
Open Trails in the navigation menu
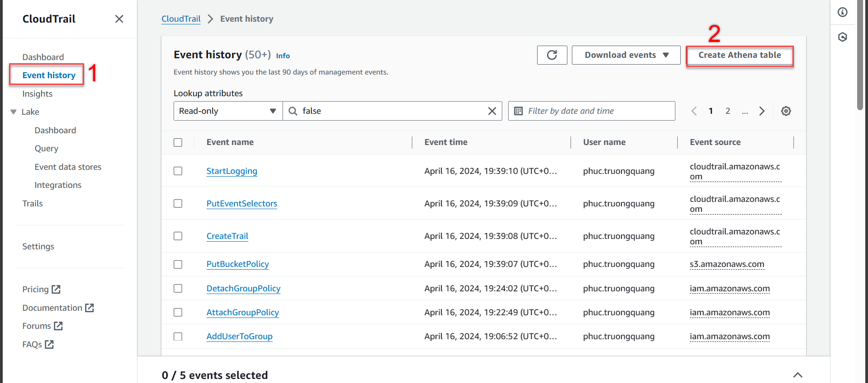33,204
